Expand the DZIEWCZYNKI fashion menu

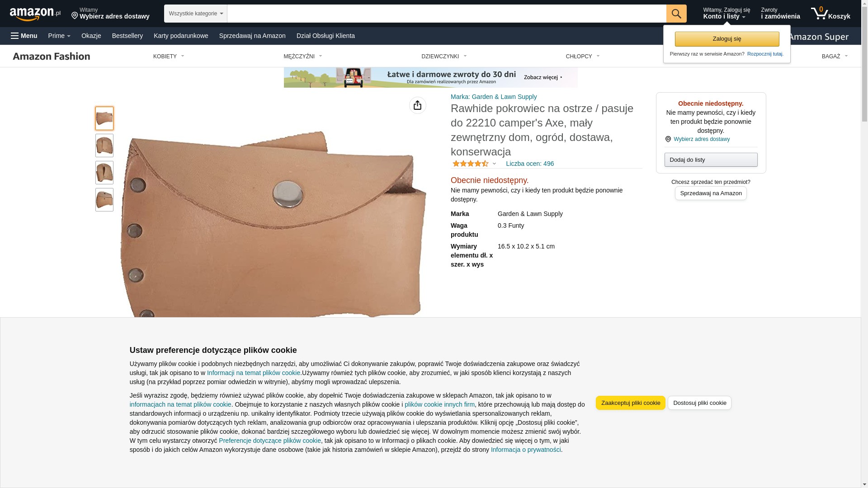click(444, 56)
